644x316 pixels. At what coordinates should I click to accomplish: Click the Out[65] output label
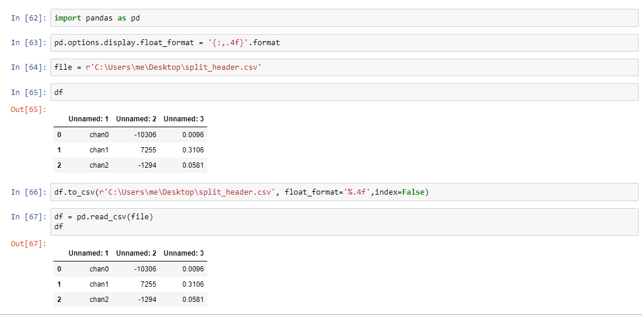pyautogui.click(x=29, y=109)
